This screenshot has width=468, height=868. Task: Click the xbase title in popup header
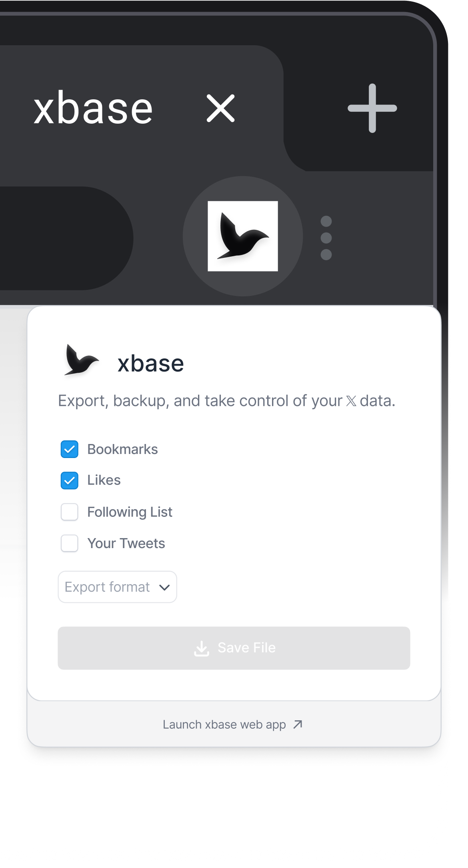[x=150, y=364]
